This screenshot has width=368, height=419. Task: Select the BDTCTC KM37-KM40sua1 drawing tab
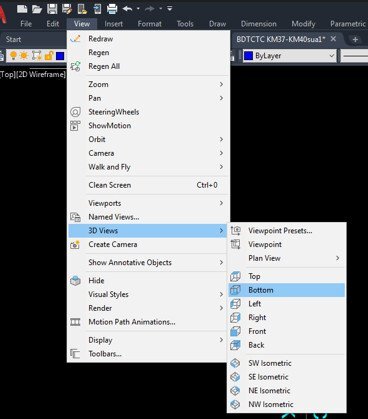[x=281, y=39]
